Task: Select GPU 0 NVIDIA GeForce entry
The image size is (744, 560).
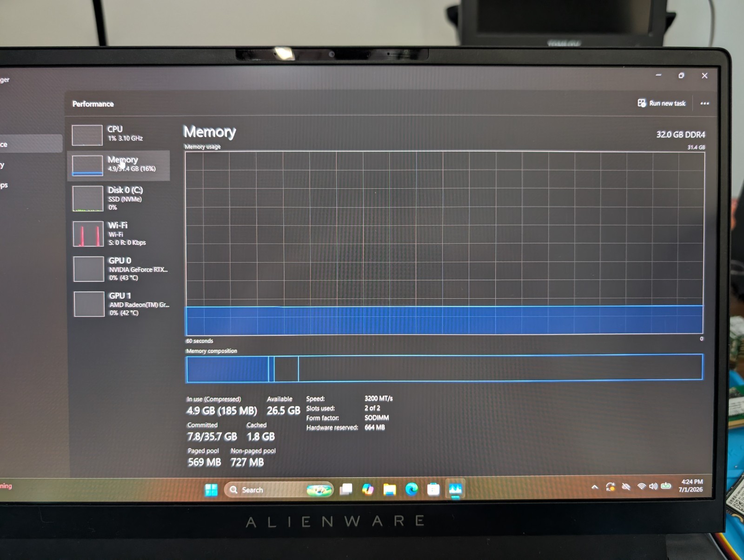Action: [x=120, y=269]
